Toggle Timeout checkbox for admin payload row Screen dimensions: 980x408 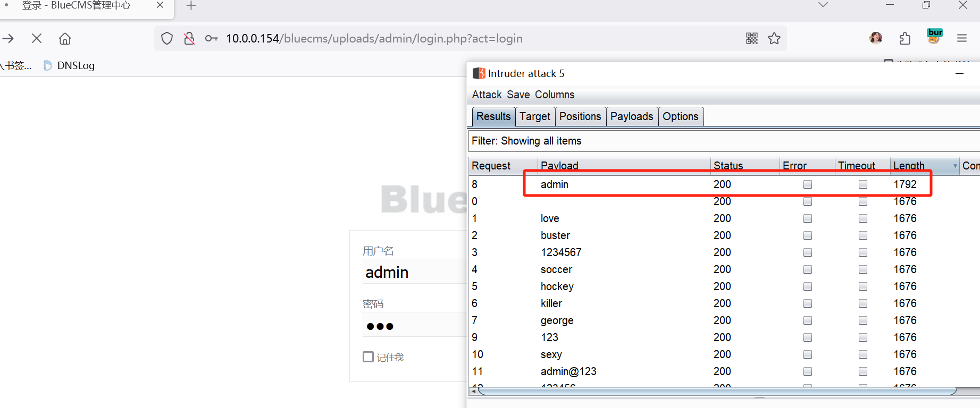[x=863, y=184]
